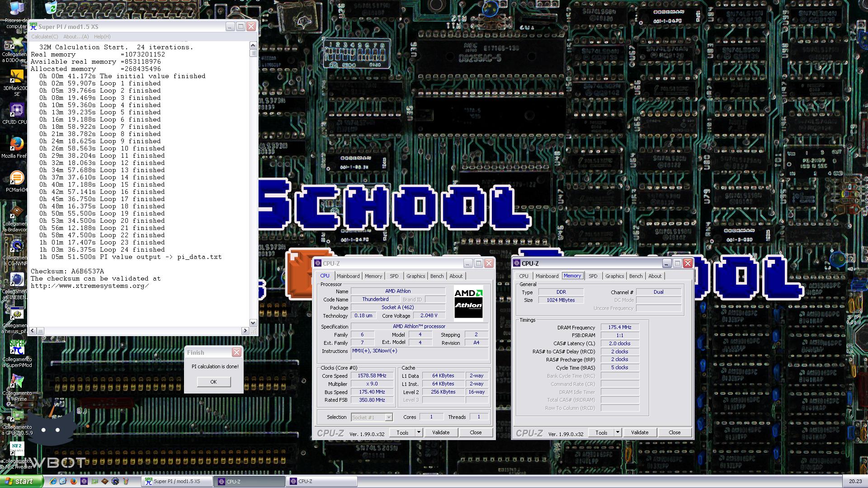Click the Core Speed 1578.58 MHz field

(x=373, y=376)
